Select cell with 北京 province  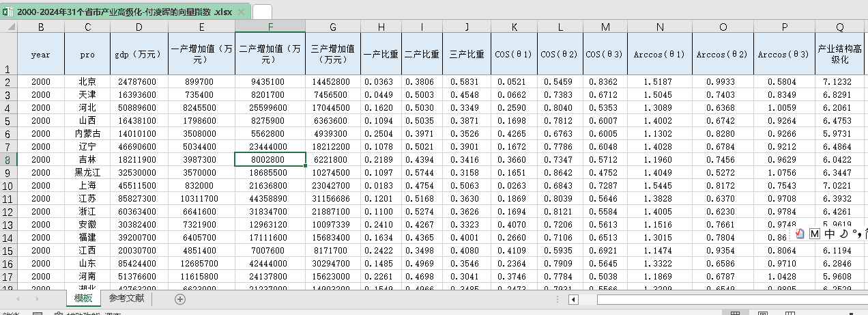[x=87, y=82]
